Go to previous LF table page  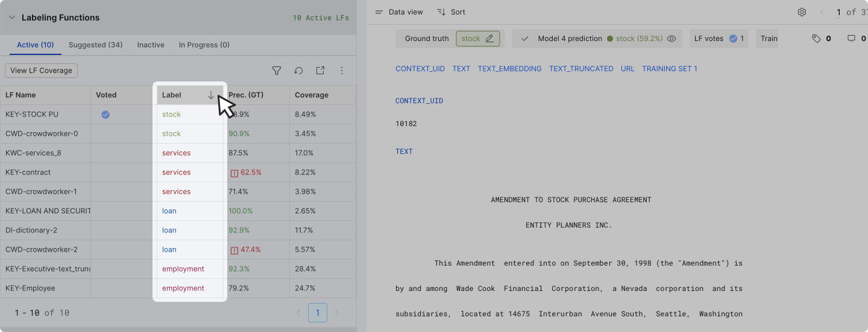click(x=298, y=313)
